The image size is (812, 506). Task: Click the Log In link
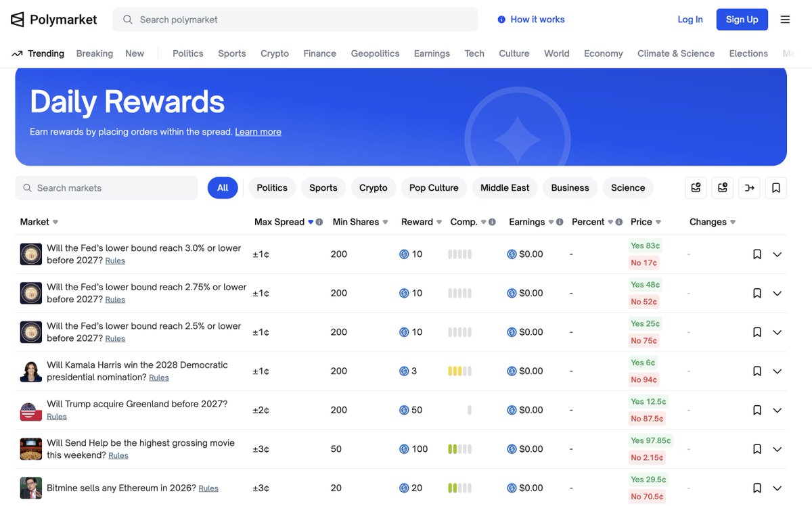690,20
